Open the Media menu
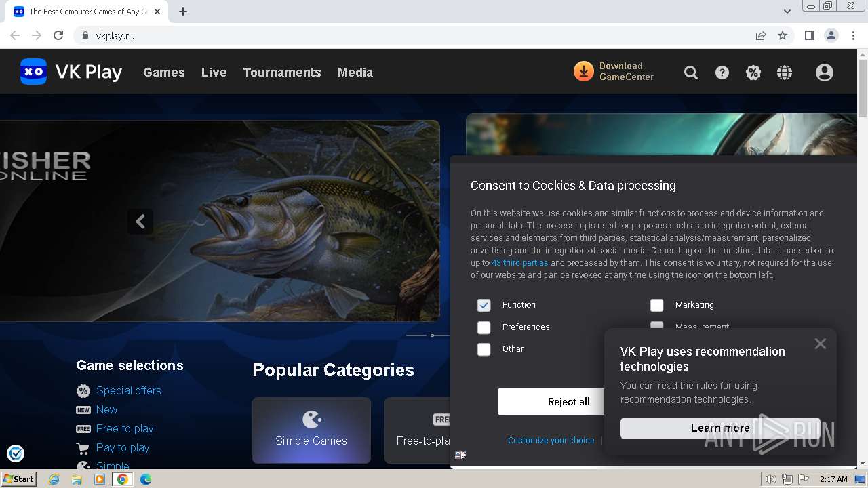The image size is (868, 488). (355, 73)
